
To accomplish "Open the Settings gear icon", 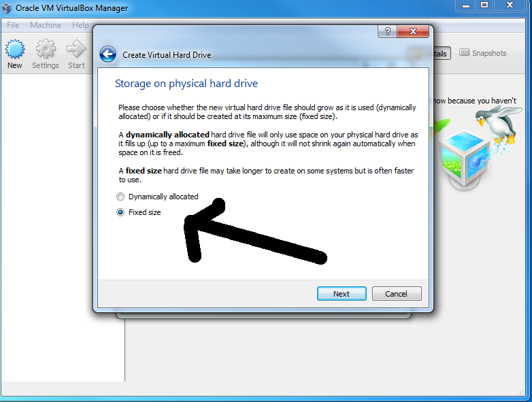I will click(x=46, y=49).
